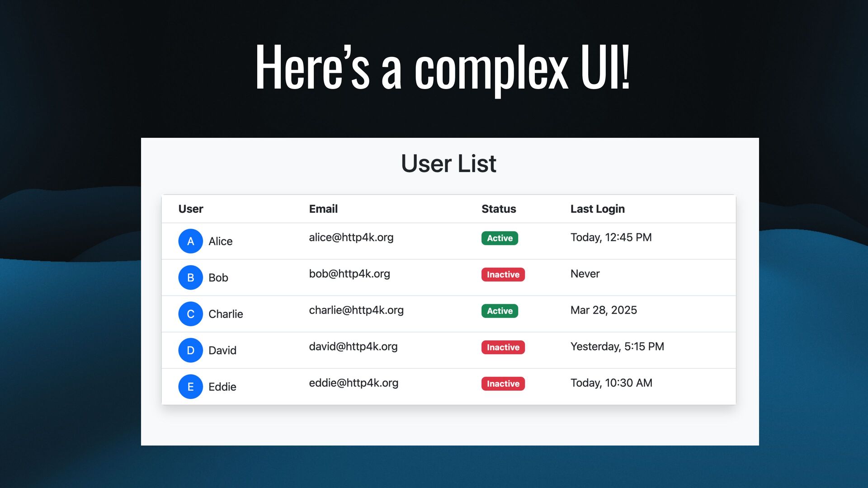
Task: Select Charlie's C avatar icon
Action: pos(190,314)
